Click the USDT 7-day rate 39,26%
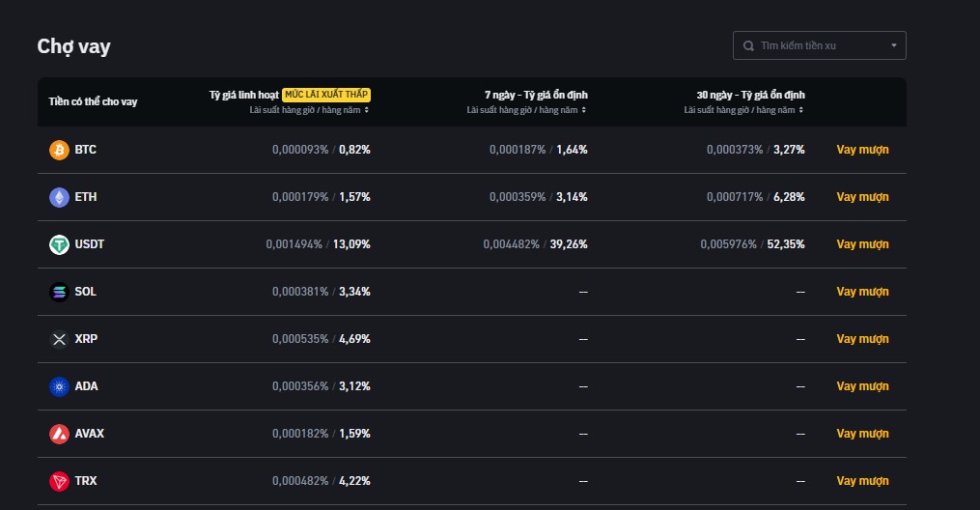This screenshot has height=510, width=980. click(569, 244)
